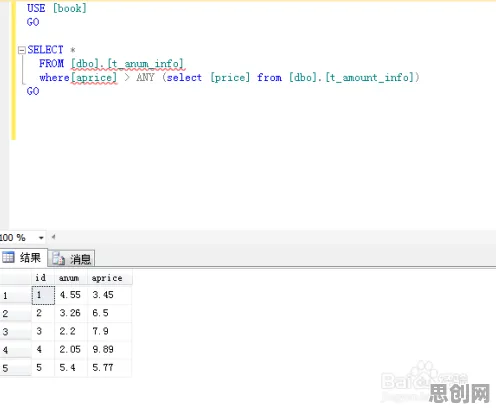Click aprice cell 7.9

point(110,331)
